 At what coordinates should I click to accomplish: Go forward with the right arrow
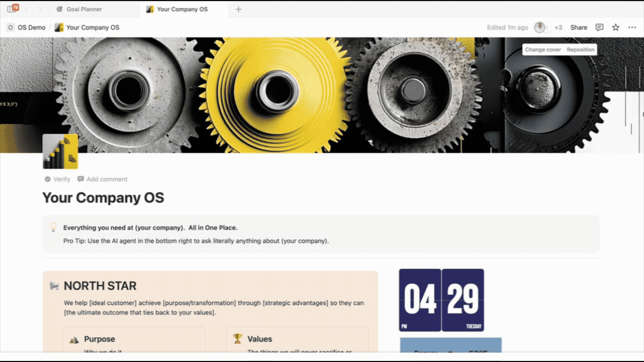(40, 9)
